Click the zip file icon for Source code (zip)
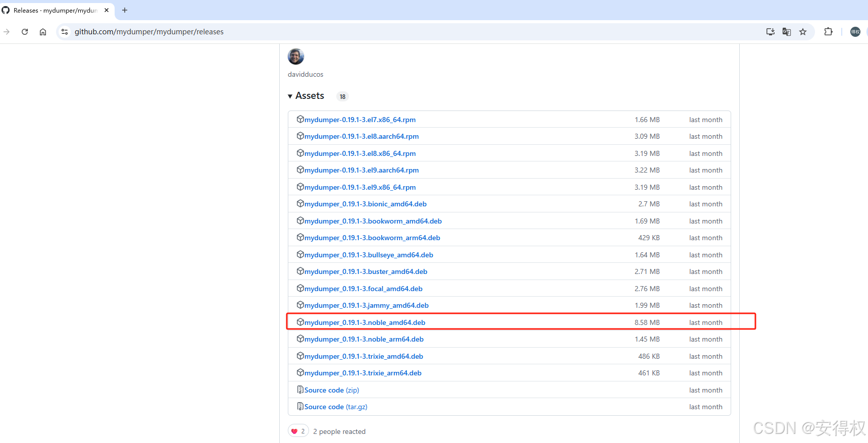Screen dimensions: 868x443 pyautogui.click(x=300, y=390)
